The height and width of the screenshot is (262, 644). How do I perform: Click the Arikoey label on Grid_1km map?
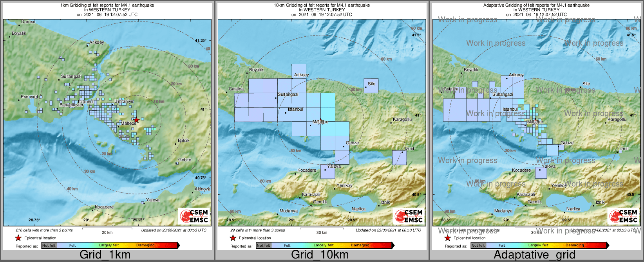(x=97, y=42)
